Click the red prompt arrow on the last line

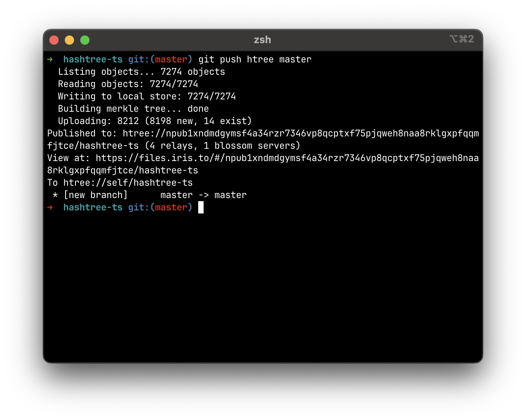(x=50, y=207)
